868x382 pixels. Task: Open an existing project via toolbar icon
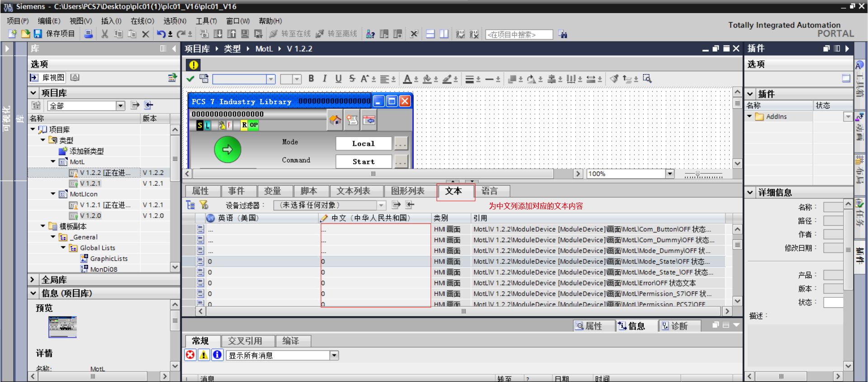coord(25,34)
